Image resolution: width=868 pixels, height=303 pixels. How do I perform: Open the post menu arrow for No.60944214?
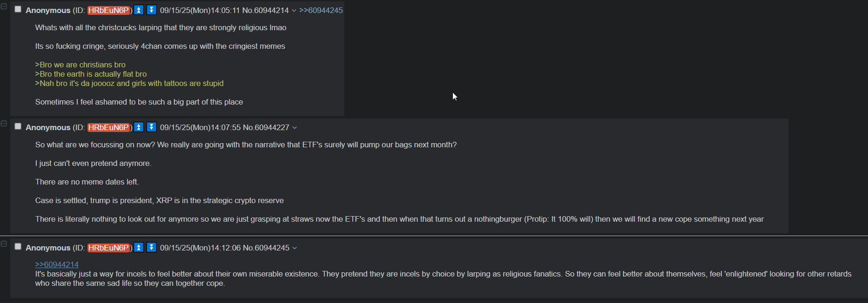pos(294,11)
